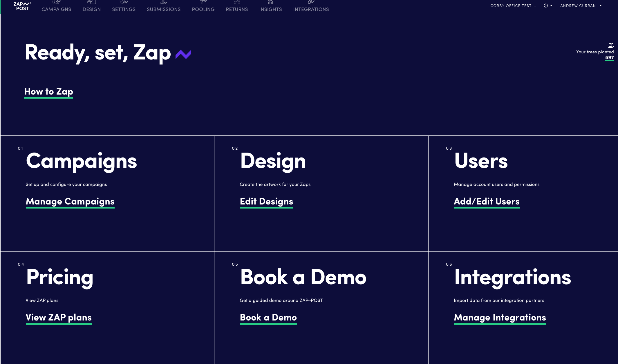Open the Manage Campaigns link
The height and width of the screenshot is (364, 618).
coord(70,202)
